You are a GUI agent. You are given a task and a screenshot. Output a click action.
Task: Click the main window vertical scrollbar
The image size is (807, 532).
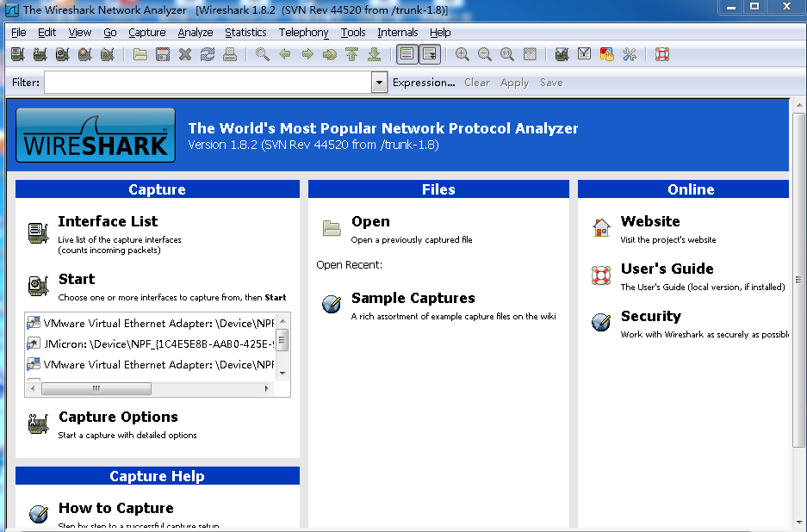click(x=798, y=280)
